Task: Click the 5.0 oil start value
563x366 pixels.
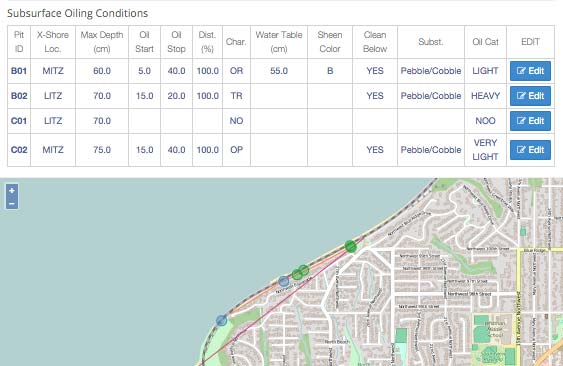Action: point(144,71)
